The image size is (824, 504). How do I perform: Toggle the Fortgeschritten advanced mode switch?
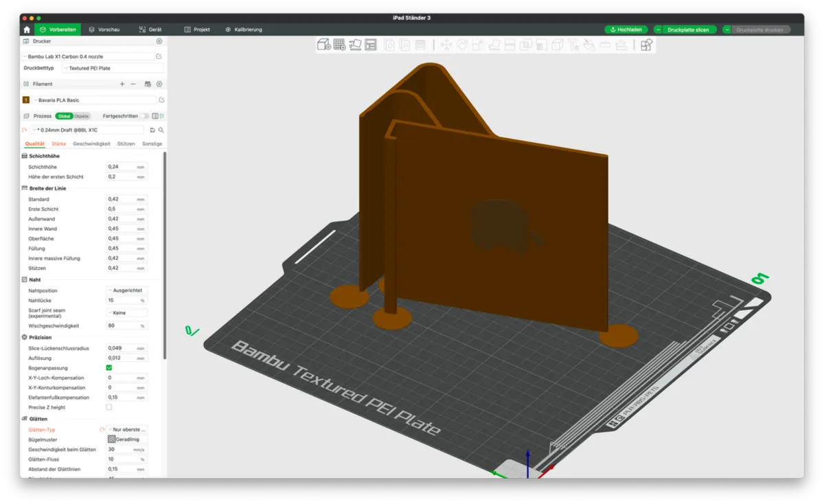click(x=144, y=116)
